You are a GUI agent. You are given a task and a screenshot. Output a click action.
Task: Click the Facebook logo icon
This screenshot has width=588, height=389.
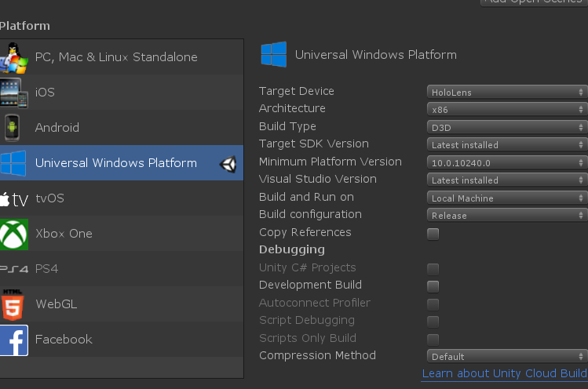(x=14, y=340)
